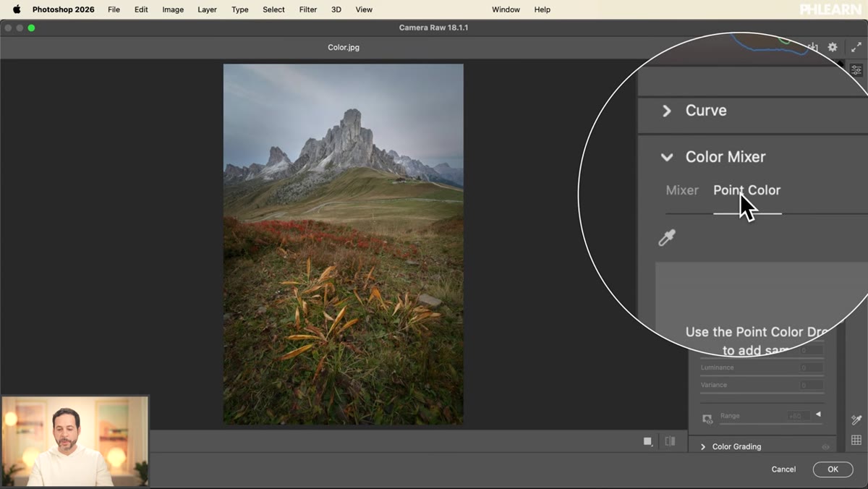This screenshot has width=868, height=489.
Task: Open the View menu
Action: pos(364,9)
